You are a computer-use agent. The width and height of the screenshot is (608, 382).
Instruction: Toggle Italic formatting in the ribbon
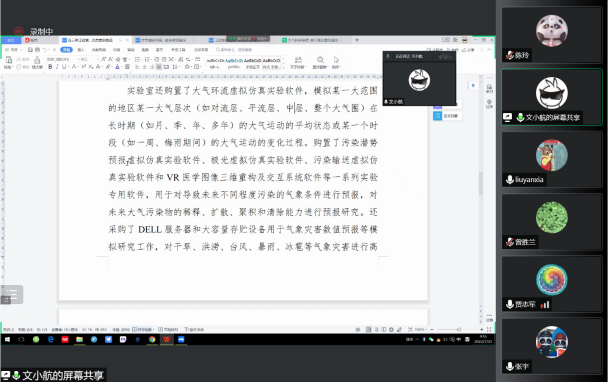click(57, 67)
